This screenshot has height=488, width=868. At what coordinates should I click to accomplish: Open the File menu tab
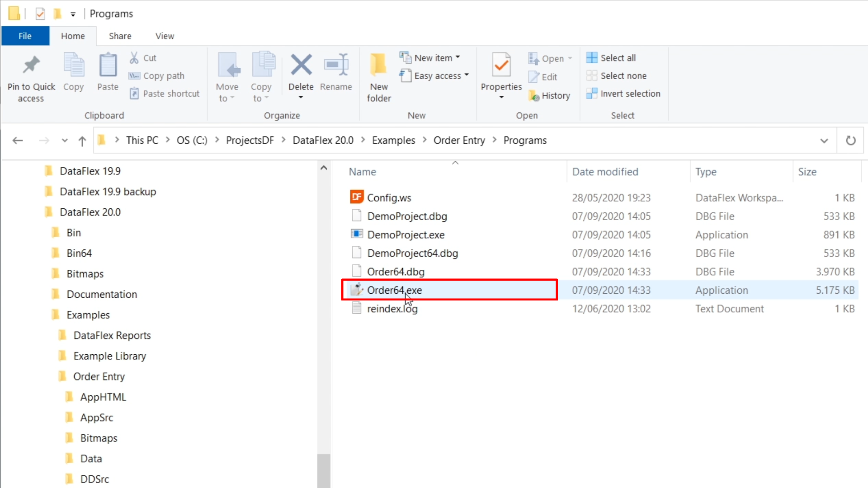tap(25, 36)
